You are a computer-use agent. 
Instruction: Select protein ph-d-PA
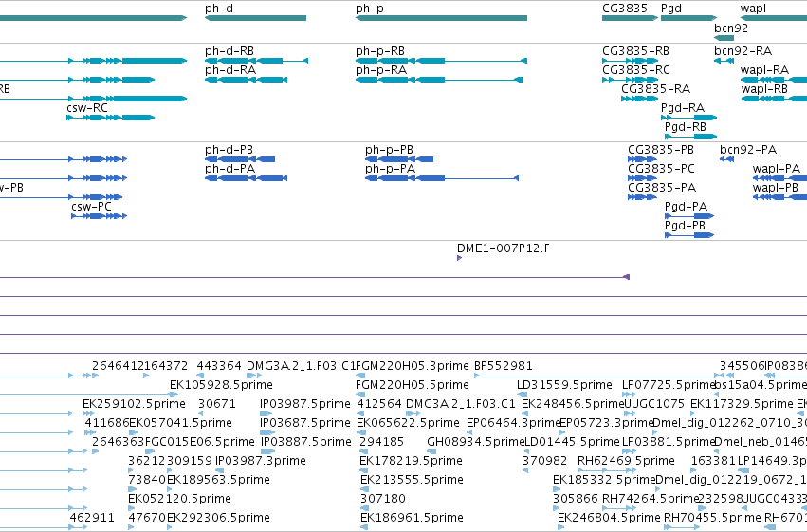pos(229,169)
